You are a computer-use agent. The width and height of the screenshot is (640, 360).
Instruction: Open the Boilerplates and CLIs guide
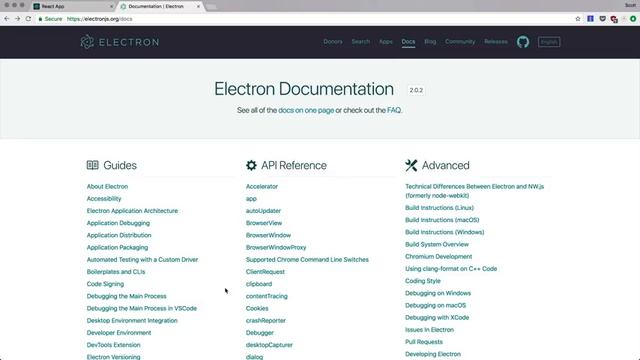[116, 272]
